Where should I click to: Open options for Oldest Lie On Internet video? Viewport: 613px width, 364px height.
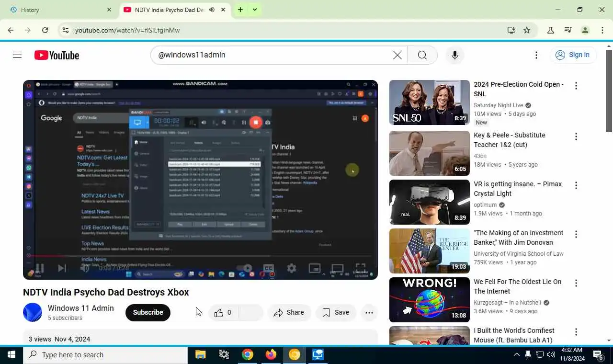[x=576, y=283]
